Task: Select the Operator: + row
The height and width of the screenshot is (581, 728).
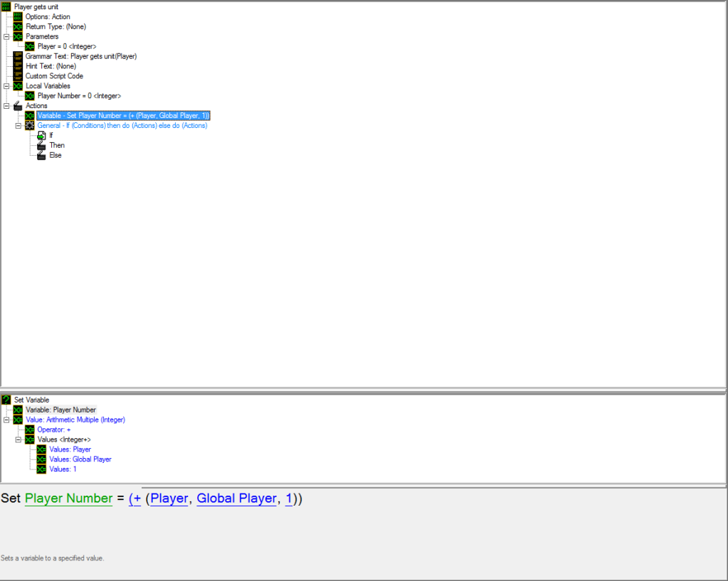Action: pos(54,430)
